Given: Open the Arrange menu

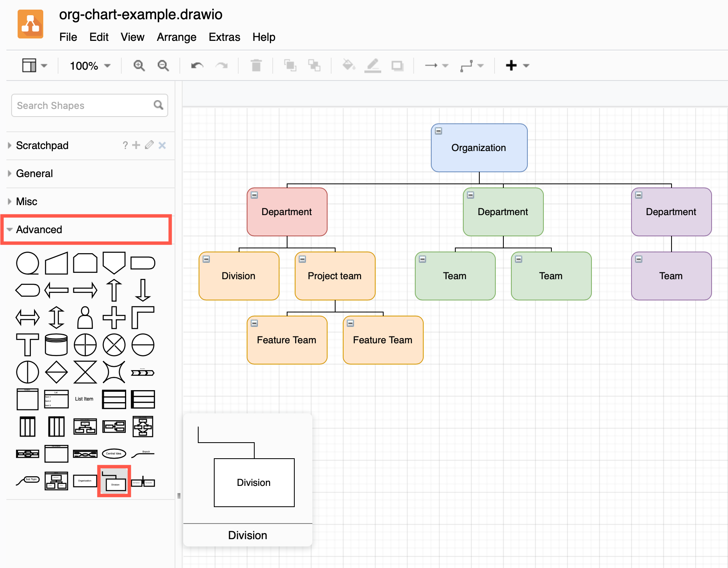Looking at the screenshot, I should pos(176,37).
